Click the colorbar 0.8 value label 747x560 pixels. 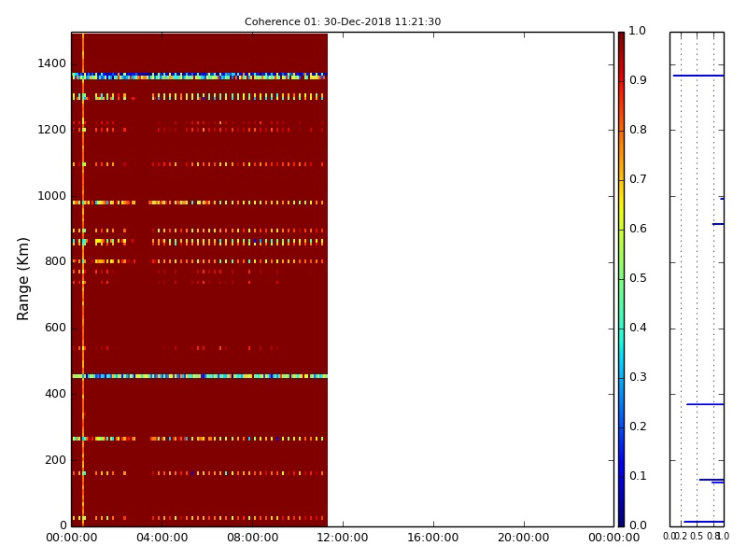[638, 130]
